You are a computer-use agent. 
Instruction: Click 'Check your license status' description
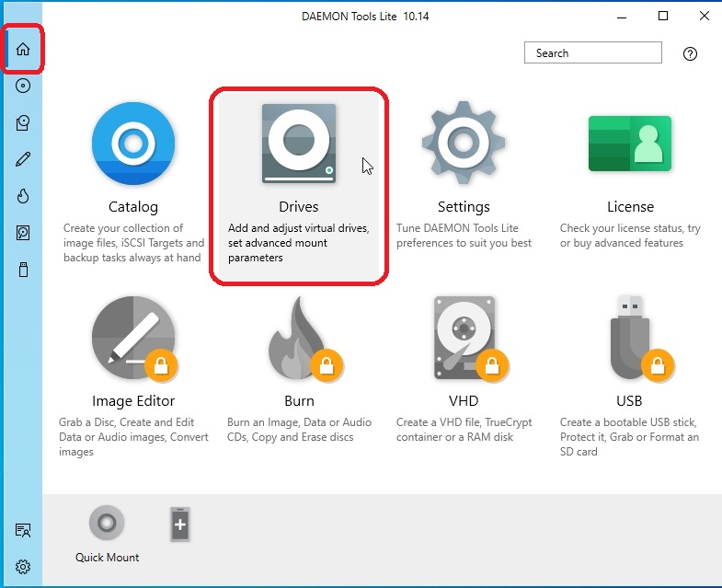pyautogui.click(x=630, y=236)
